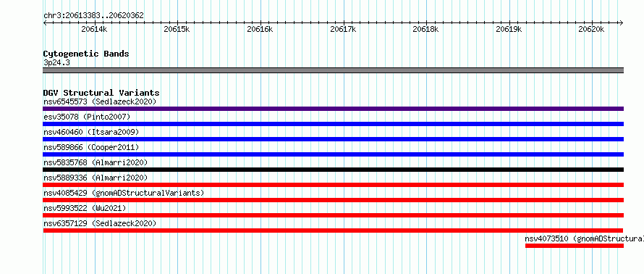The height and width of the screenshot is (274, 644).
Task: Select the short red nsv4073510 bar
Action: (x=575, y=246)
